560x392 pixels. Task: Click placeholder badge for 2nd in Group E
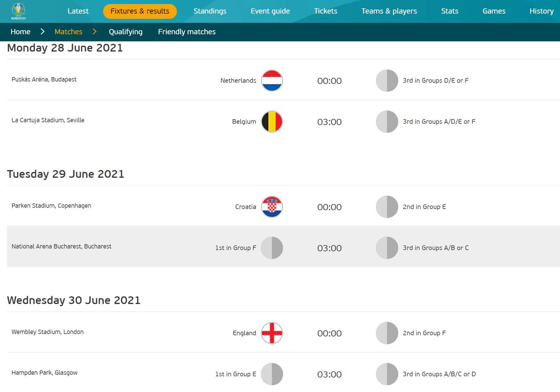click(x=387, y=207)
